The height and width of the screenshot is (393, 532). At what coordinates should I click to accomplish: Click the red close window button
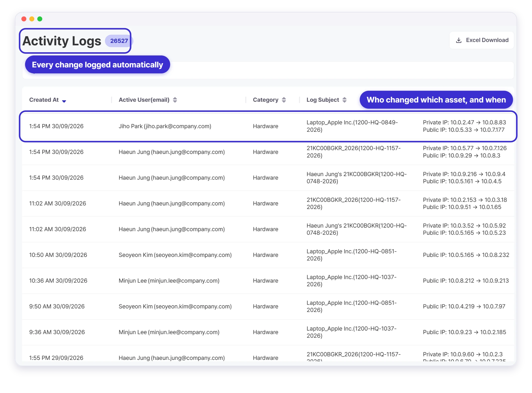[24, 19]
